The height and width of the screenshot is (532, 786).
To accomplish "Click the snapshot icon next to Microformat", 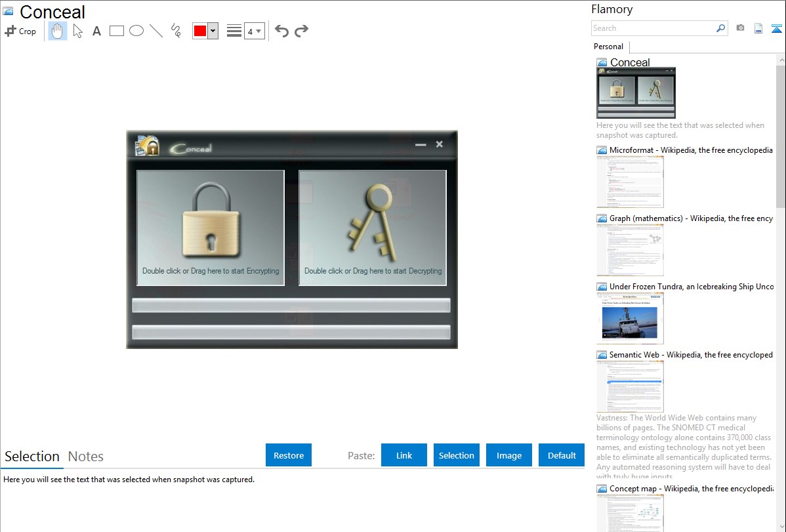I will coord(602,150).
